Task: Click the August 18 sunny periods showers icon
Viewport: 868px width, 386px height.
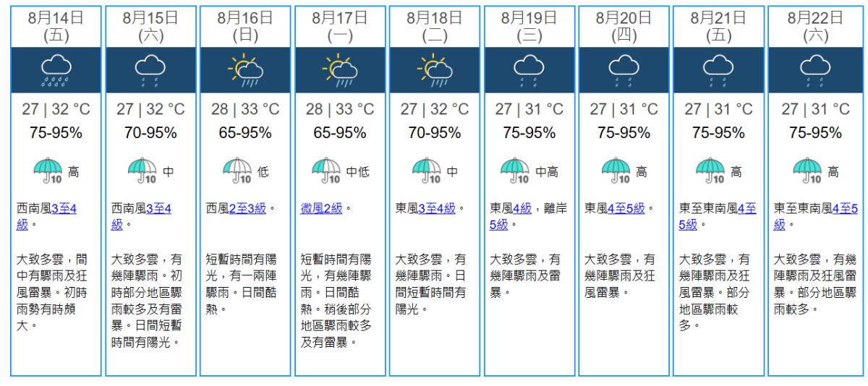Action: [x=434, y=70]
